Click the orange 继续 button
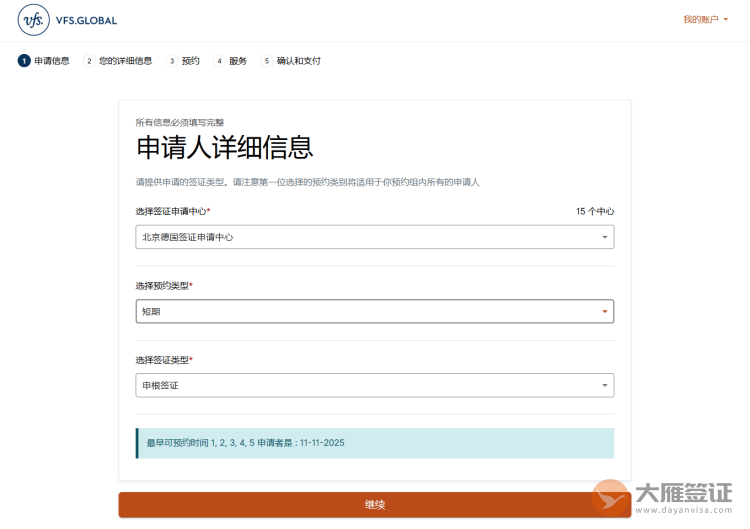 coord(375,505)
